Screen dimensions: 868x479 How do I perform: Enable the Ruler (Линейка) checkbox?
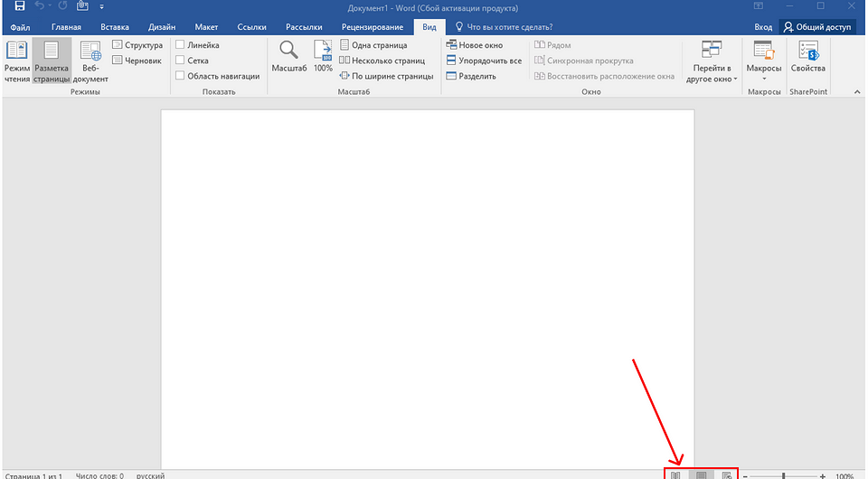181,45
